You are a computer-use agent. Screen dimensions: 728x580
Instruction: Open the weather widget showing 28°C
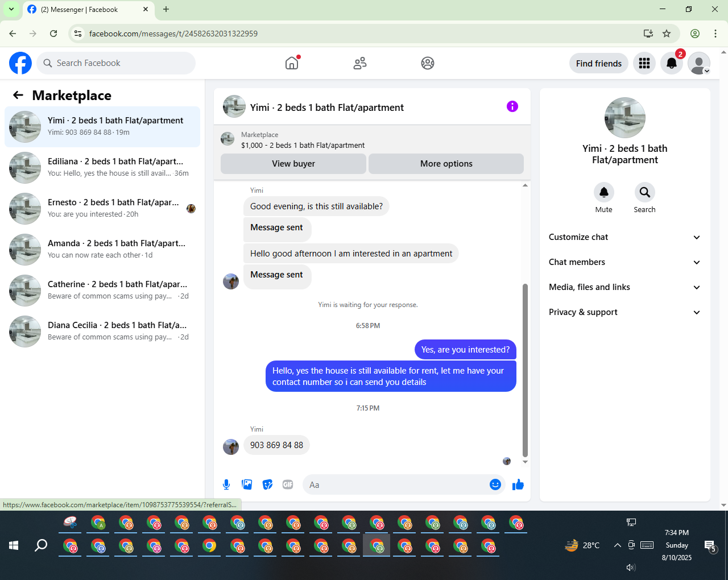coord(582,545)
